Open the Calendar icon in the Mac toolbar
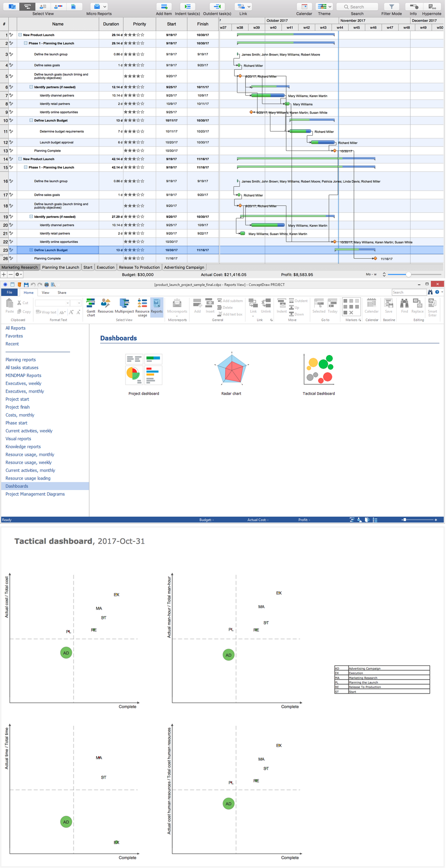The width and height of the screenshot is (446, 868). (305, 7)
